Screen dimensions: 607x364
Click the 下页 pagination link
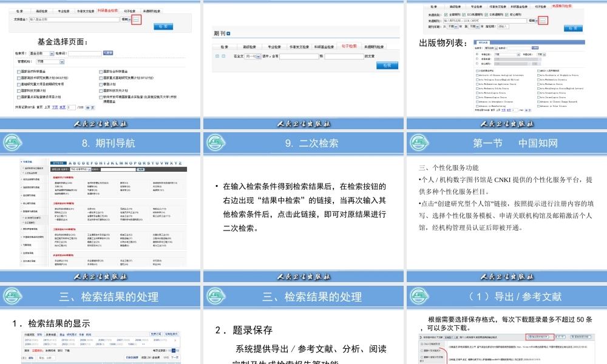pos(54,107)
